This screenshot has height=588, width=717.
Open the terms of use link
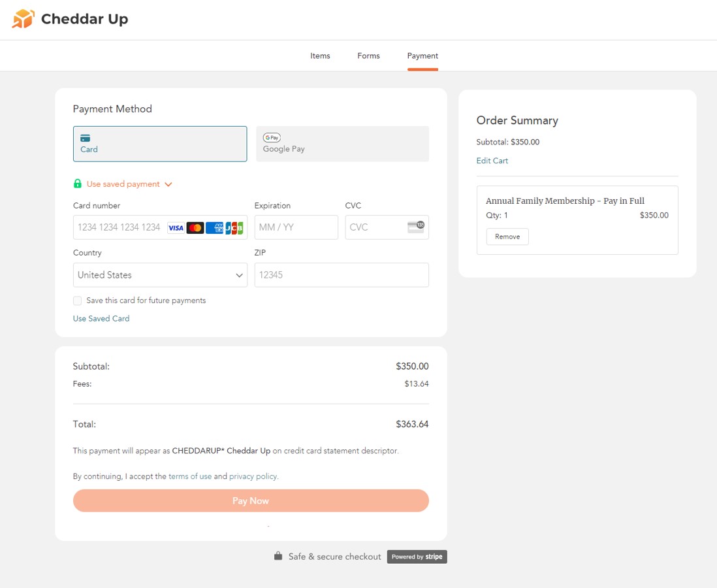[x=190, y=477]
